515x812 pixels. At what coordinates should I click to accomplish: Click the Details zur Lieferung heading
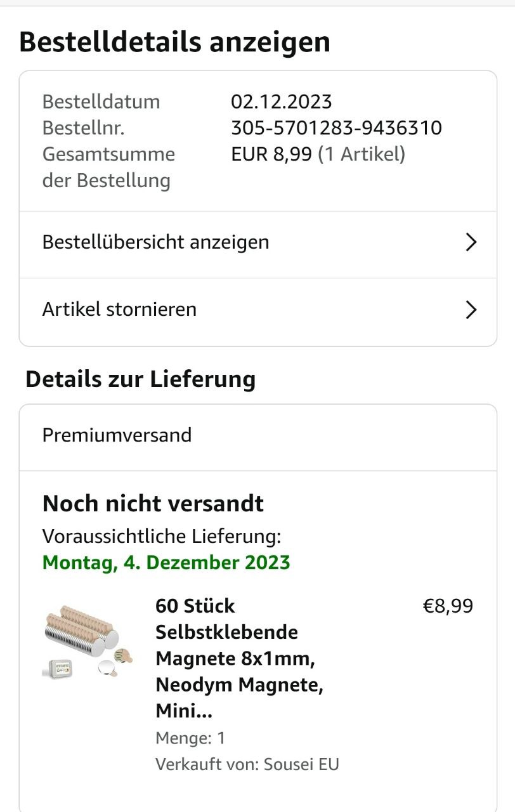[x=140, y=379]
